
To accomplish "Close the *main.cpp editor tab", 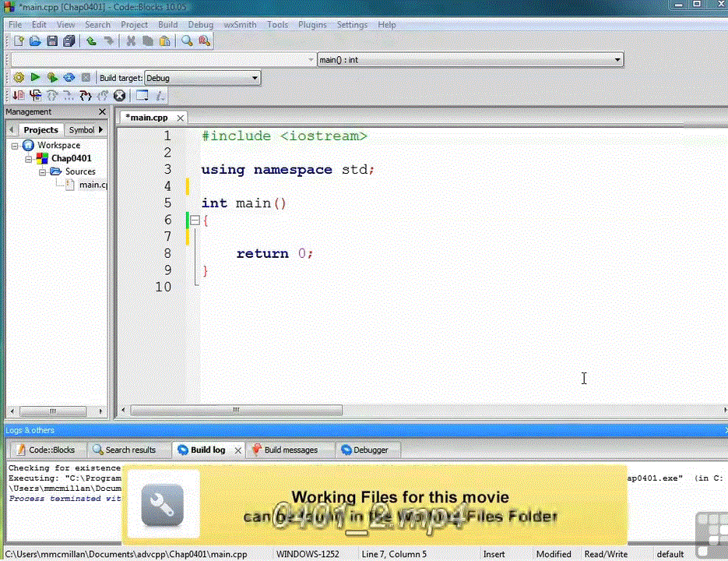I will click(180, 118).
